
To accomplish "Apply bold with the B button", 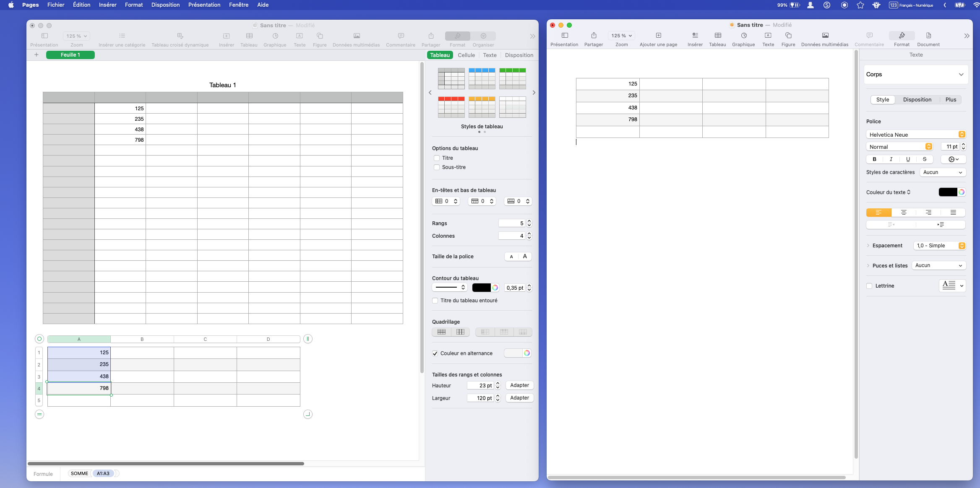I will (x=874, y=159).
